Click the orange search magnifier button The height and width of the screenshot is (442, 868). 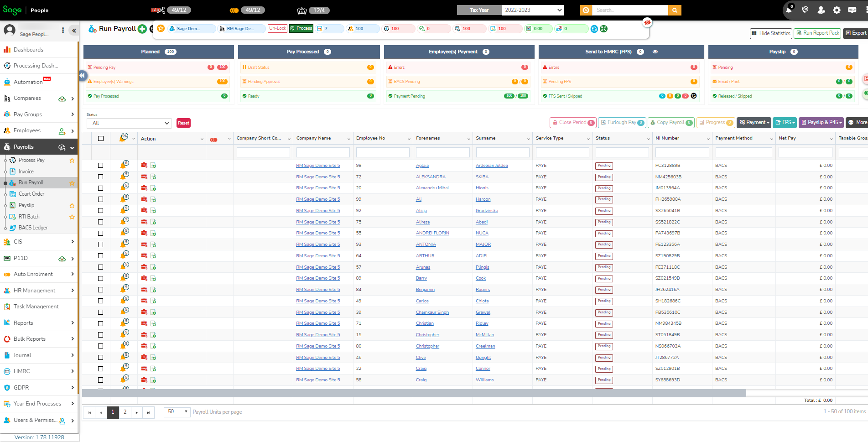[675, 10]
